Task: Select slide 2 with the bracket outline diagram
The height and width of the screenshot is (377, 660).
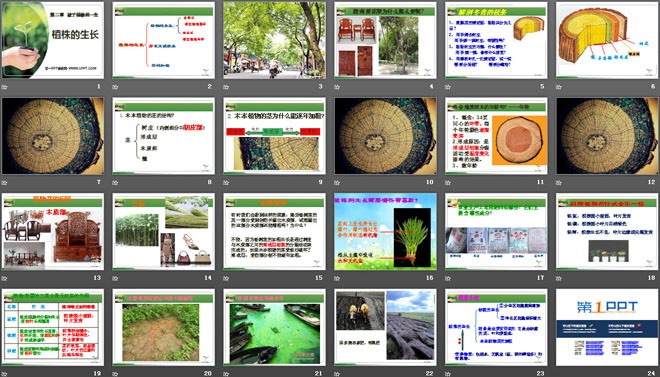Action: [x=163, y=40]
